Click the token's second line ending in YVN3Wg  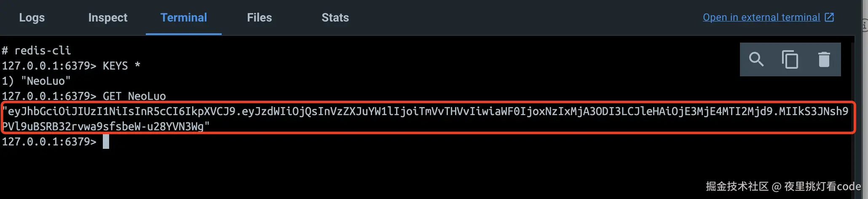[106, 126]
